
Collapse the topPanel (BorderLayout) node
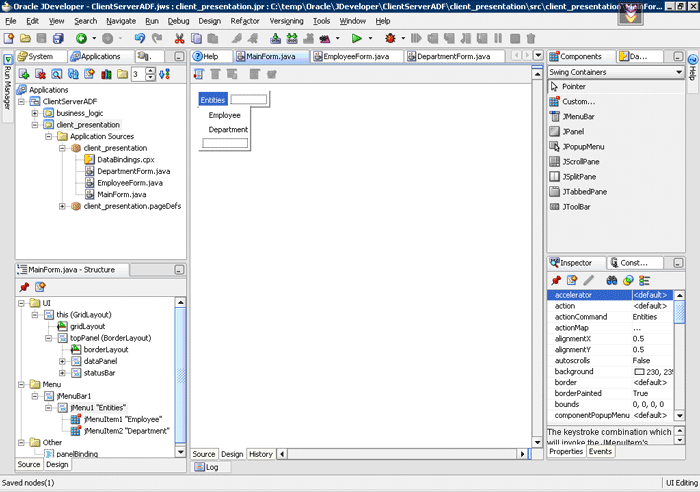47,338
